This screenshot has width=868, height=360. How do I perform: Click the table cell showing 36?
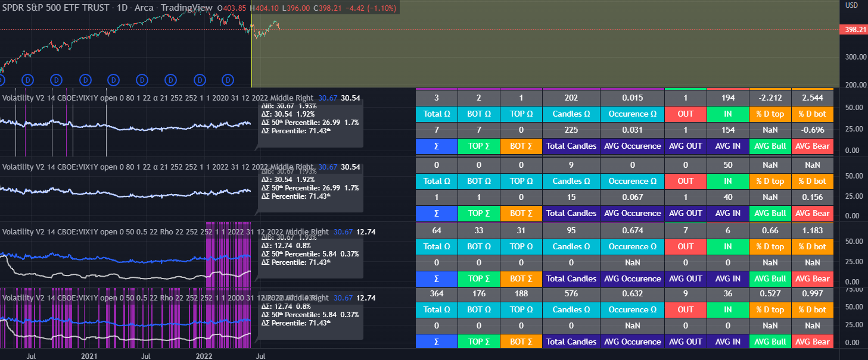point(728,293)
